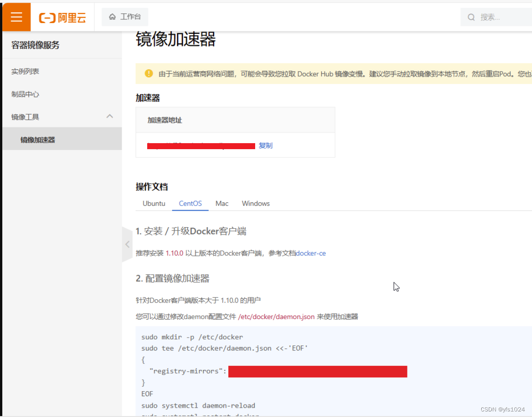This screenshot has height=417, width=532.
Task: Switch to the Ubuntu tab
Action: [x=154, y=203]
